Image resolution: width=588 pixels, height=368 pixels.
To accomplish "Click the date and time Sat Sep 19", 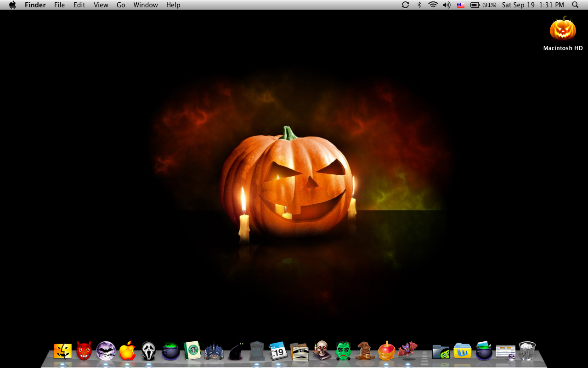I will click(x=533, y=5).
